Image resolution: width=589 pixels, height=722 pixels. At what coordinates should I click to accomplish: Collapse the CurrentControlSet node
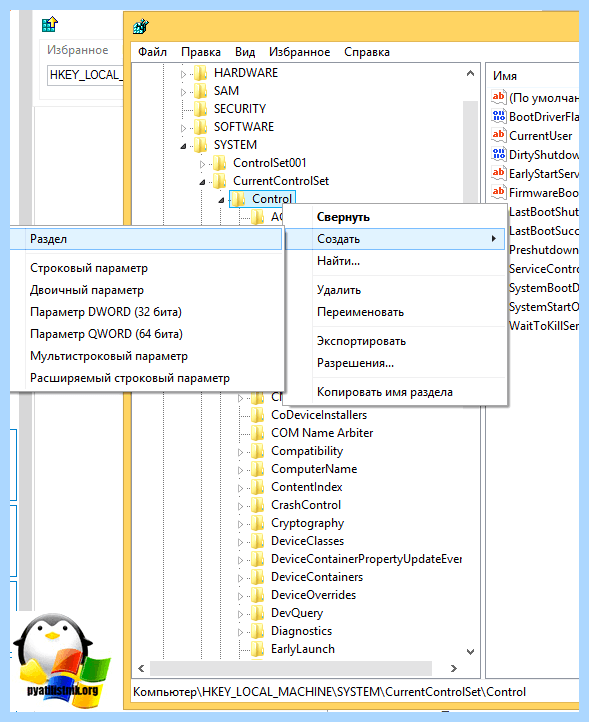202,182
